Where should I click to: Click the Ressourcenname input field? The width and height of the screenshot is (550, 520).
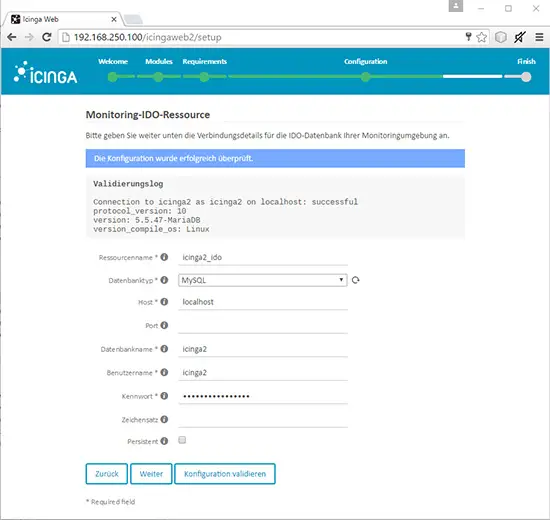[263, 257]
